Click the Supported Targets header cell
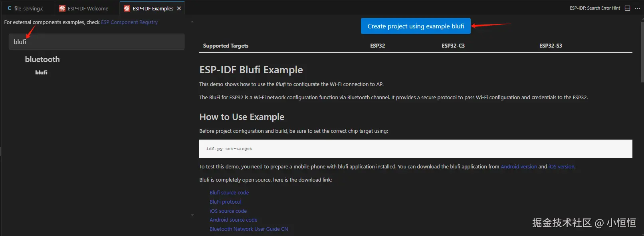This screenshot has width=644, height=236. click(x=226, y=46)
